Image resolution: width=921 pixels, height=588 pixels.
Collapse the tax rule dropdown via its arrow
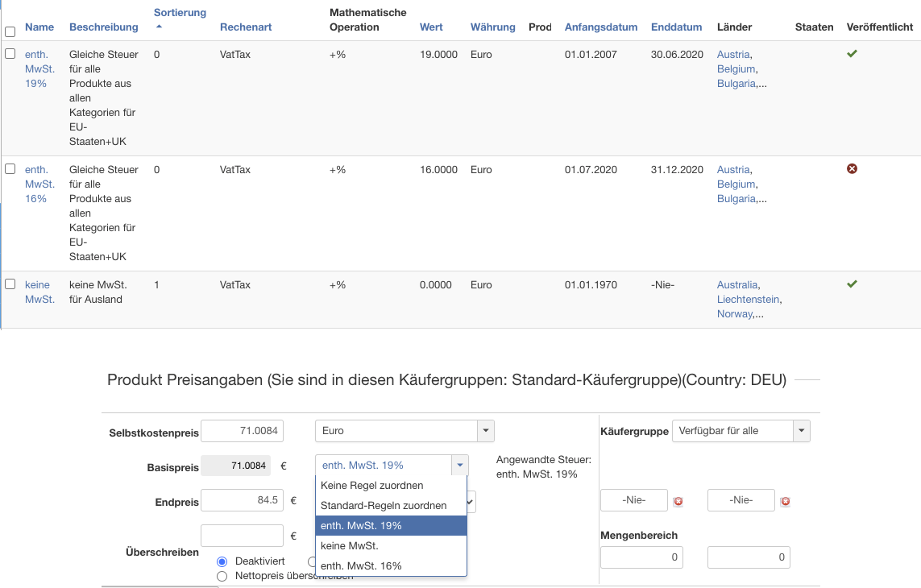459,466
